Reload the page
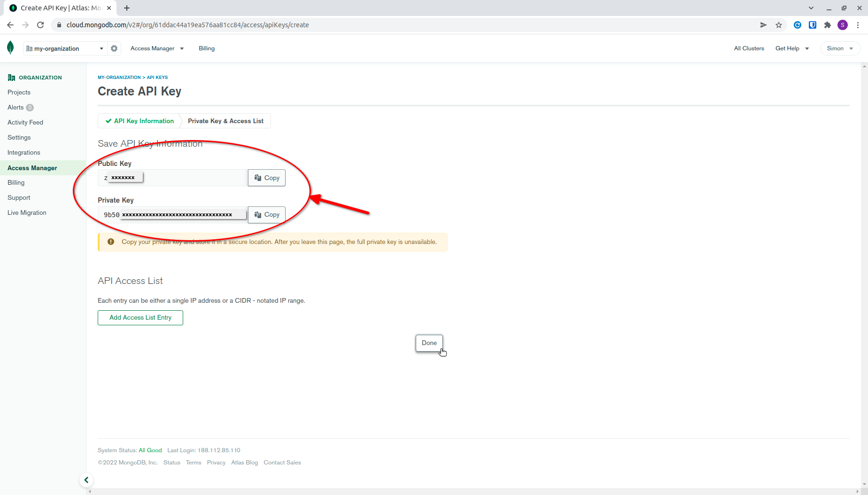The image size is (868, 495). tap(40, 25)
